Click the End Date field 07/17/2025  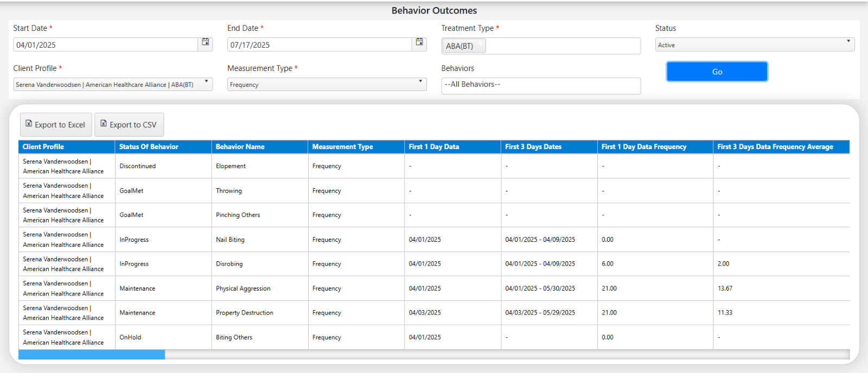(320, 44)
